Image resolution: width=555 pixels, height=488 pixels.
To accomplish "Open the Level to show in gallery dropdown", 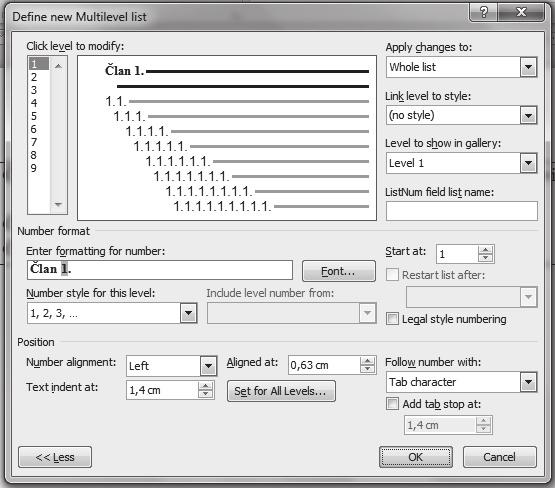I will 528,163.
